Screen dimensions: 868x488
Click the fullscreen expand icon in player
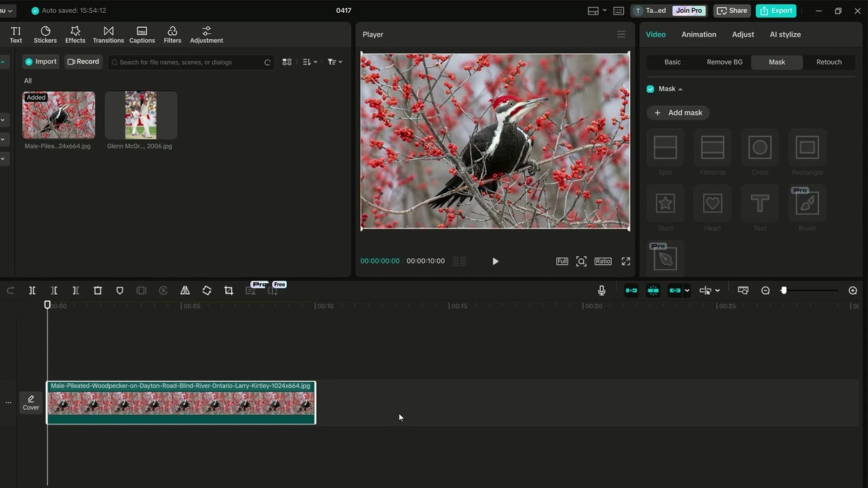click(626, 261)
